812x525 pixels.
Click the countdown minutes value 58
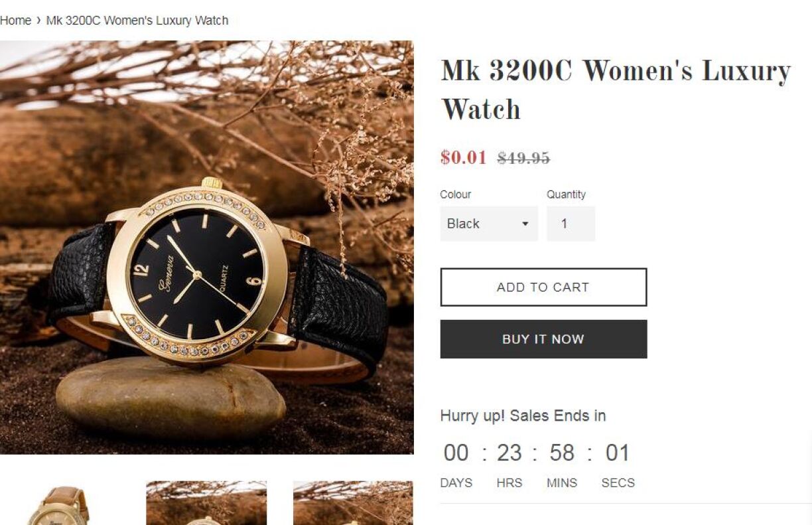click(x=562, y=453)
